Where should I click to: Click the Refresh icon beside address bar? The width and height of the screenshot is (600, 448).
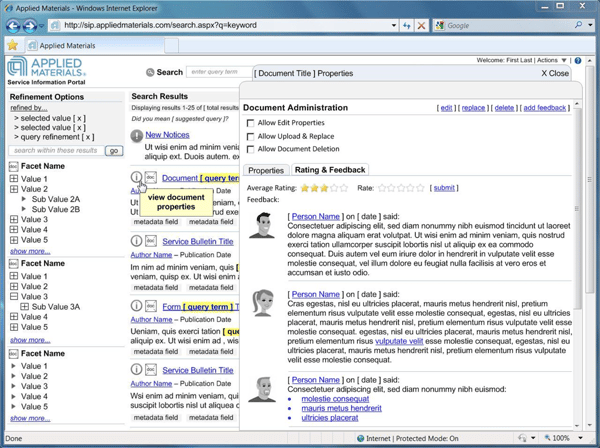(406, 26)
